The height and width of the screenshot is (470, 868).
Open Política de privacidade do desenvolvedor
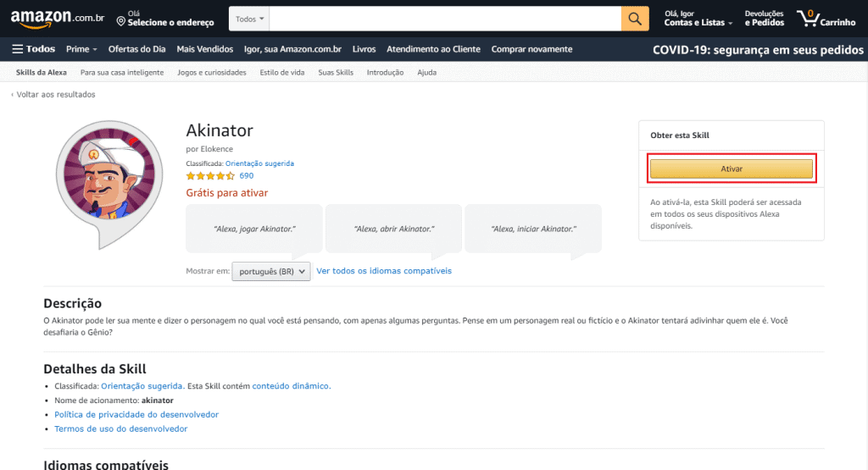tap(136, 415)
